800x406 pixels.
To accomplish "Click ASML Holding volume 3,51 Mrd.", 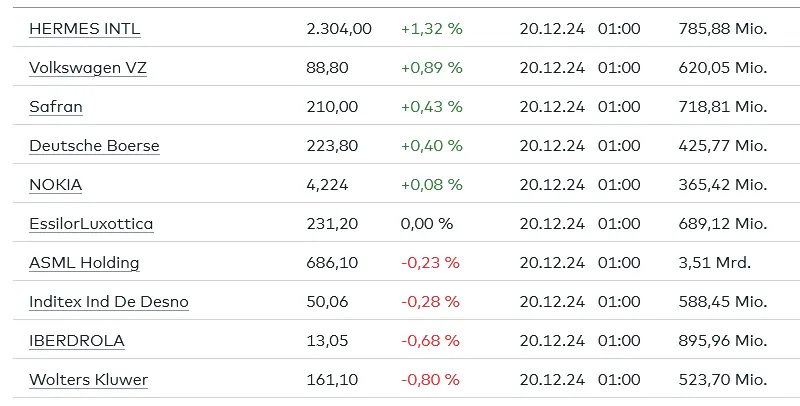I will point(714,263).
